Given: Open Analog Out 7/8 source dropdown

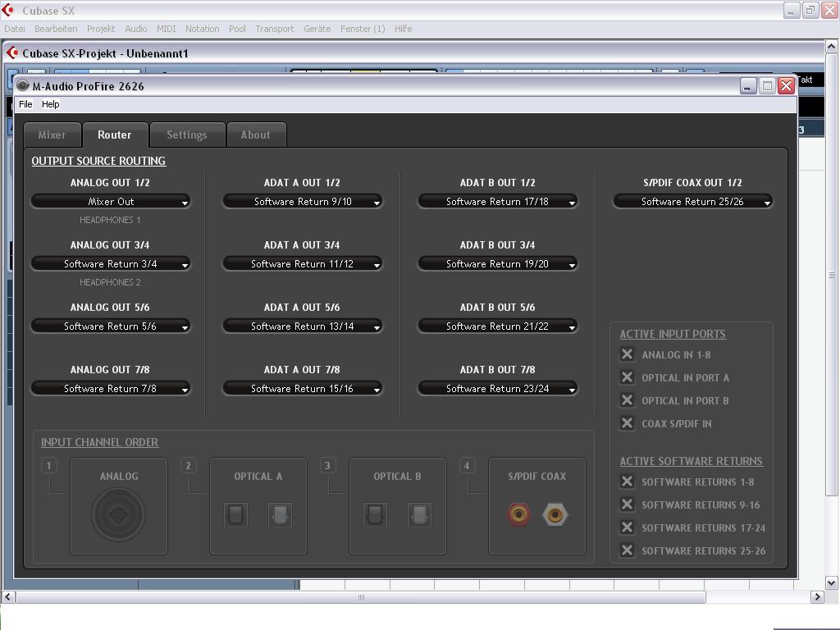Looking at the screenshot, I should pos(111,388).
